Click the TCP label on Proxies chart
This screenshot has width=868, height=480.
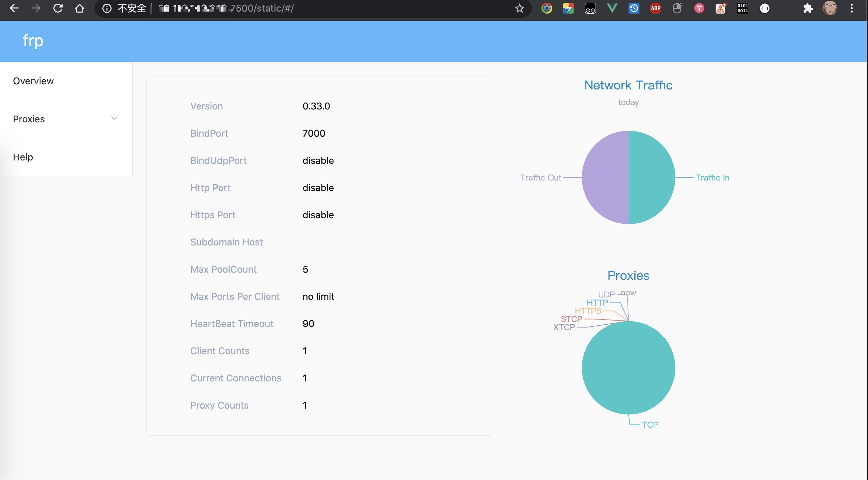[650, 425]
